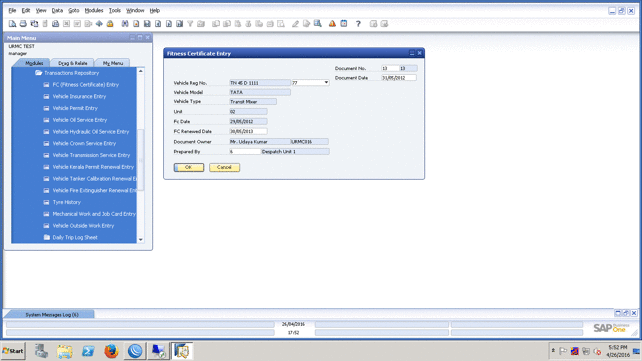Open the Goto menu
642x361 pixels.
(74, 10)
